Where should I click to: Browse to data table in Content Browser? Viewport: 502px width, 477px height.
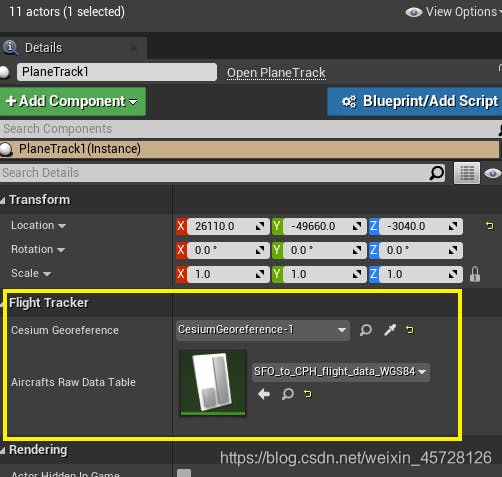click(x=288, y=394)
